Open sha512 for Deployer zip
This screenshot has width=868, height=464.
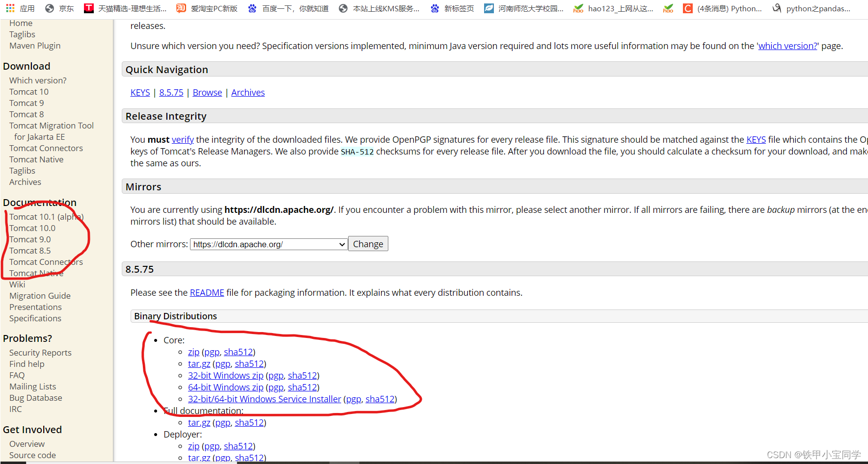(238, 446)
